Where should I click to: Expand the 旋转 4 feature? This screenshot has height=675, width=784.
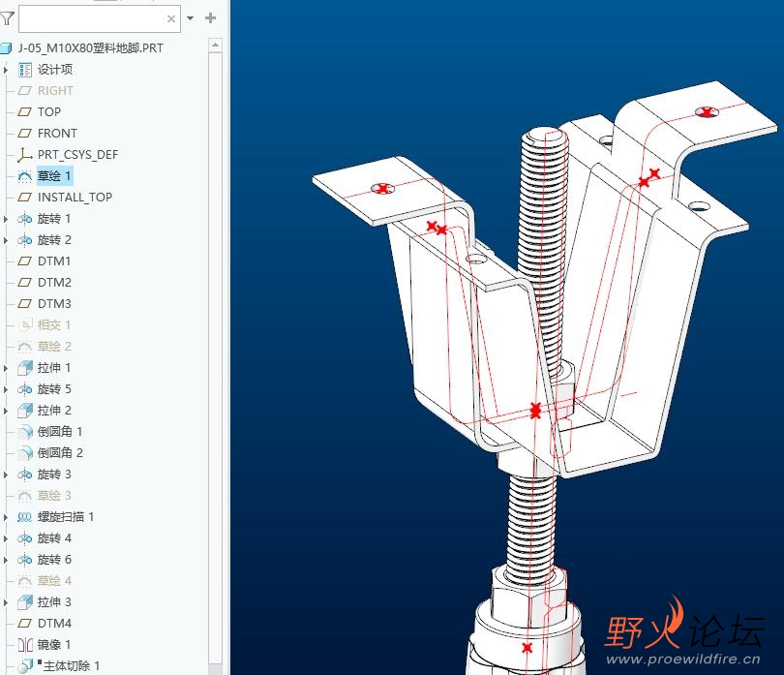[6, 538]
